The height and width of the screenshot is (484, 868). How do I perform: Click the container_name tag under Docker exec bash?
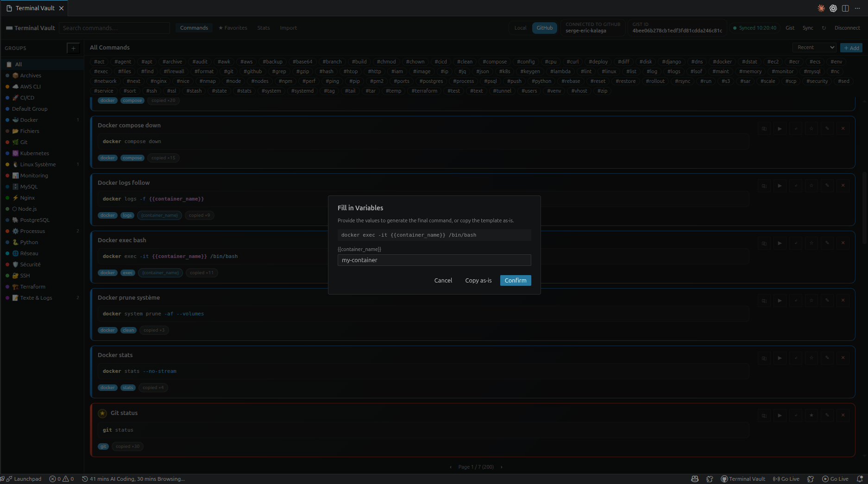click(x=160, y=273)
